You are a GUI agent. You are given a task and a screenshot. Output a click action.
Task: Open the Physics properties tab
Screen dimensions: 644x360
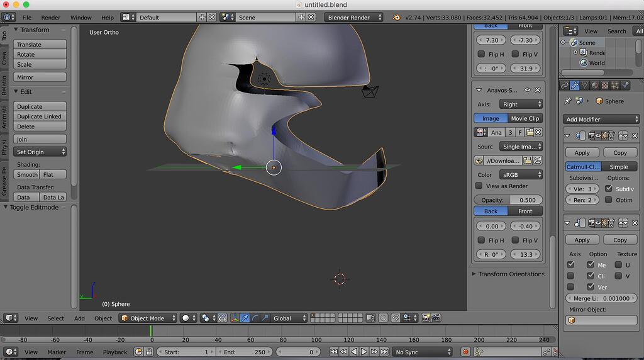click(x=625, y=86)
